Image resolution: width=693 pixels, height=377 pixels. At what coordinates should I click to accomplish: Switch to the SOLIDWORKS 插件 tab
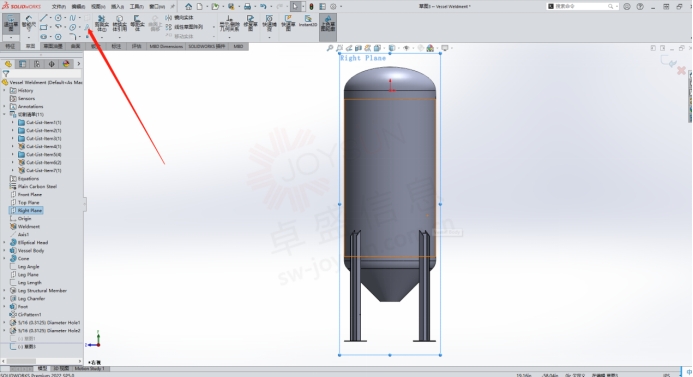pyautogui.click(x=207, y=46)
